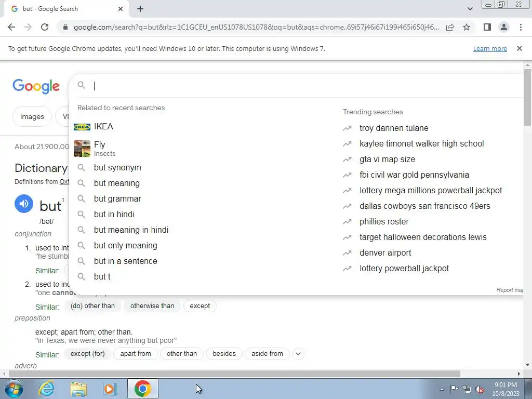Click the 'aside from' chip

coord(267,354)
